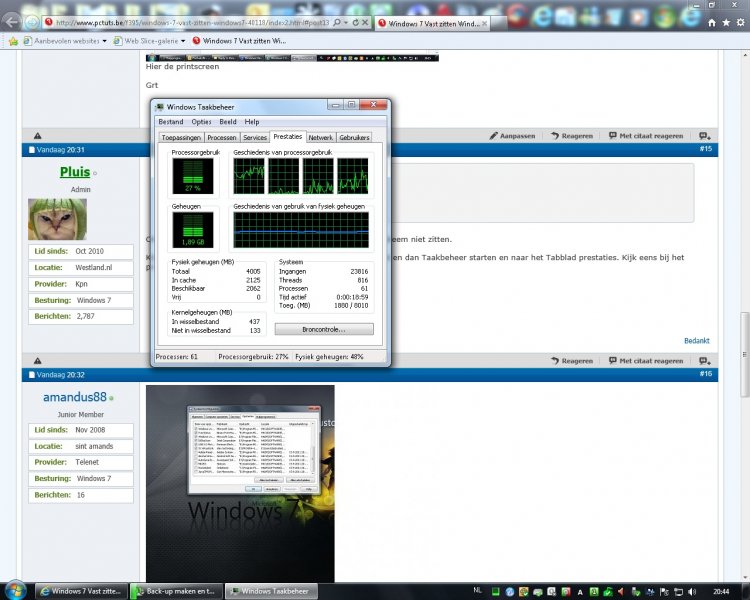Open the small taskbar printscreen thumbnail at top
This screenshot has width=750, height=600.
point(292,58)
